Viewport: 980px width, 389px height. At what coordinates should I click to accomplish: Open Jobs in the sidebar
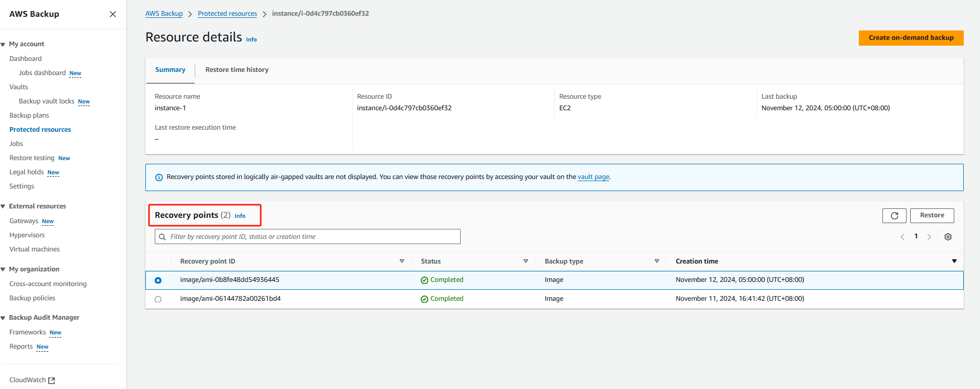16,144
